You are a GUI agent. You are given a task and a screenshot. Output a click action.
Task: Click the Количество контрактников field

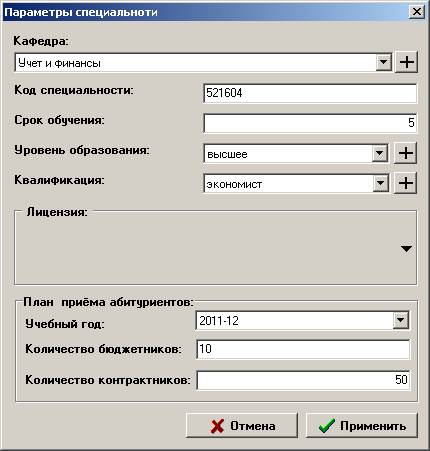303,380
